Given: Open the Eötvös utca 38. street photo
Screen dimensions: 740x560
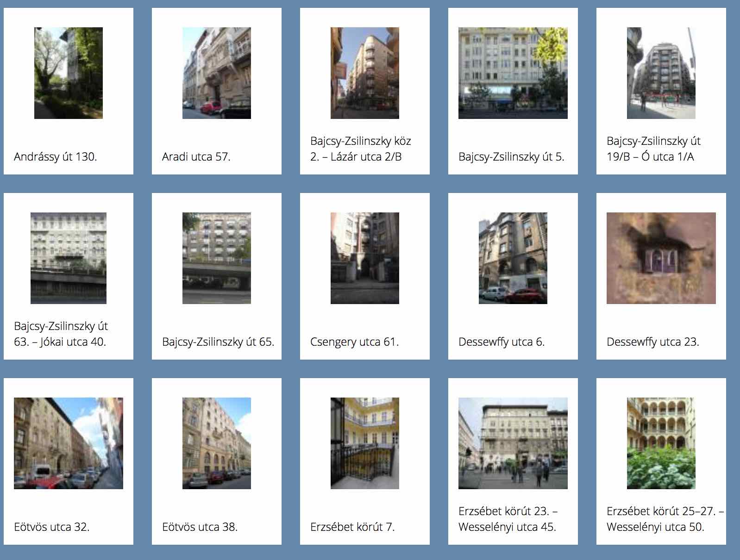Looking at the screenshot, I should coord(217,443).
